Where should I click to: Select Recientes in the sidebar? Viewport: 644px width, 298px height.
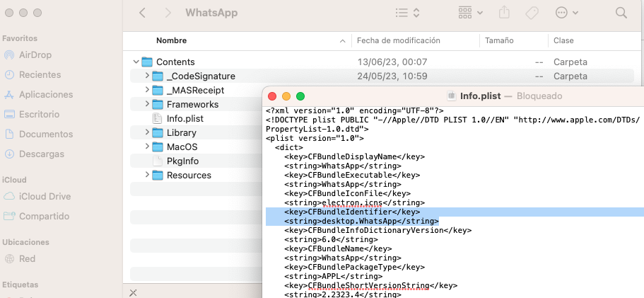(40, 74)
